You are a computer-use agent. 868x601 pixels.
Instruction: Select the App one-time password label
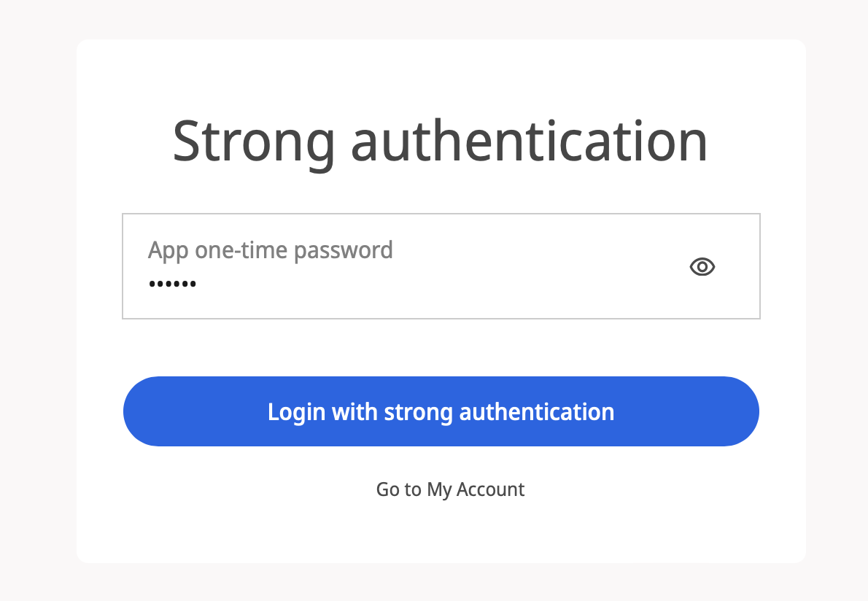(271, 249)
